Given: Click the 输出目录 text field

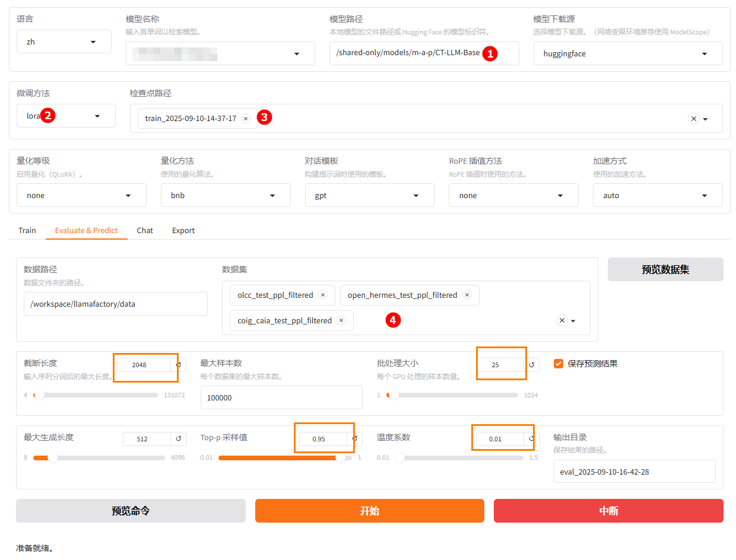Looking at the screenshot, I should [x=634, y=472].
